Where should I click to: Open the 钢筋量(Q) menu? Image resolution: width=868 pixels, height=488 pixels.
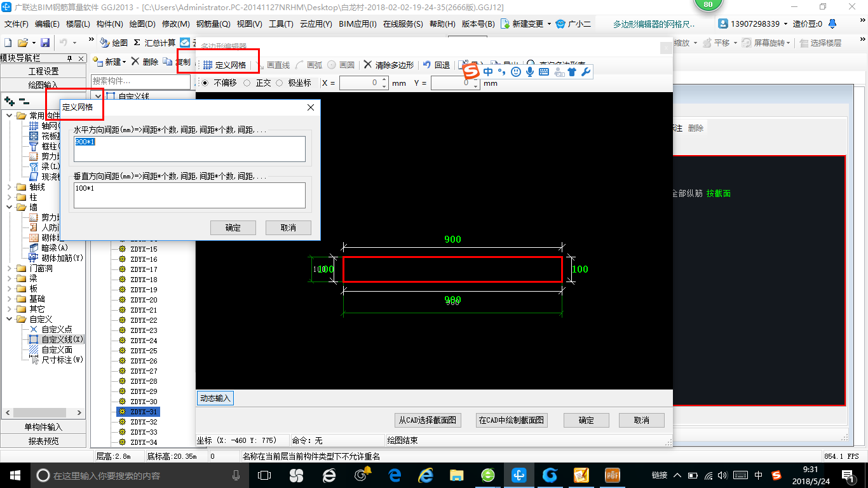[213, 24]
